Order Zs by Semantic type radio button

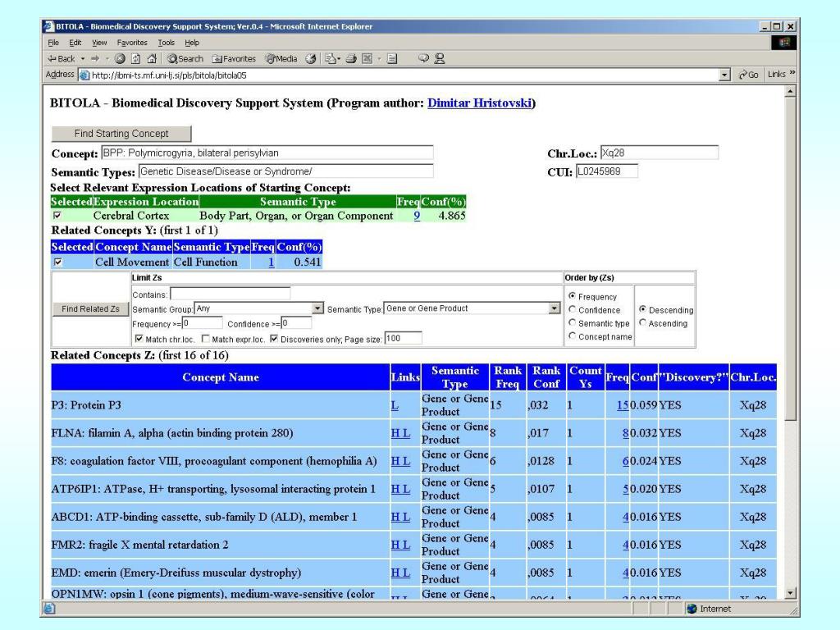572,322
